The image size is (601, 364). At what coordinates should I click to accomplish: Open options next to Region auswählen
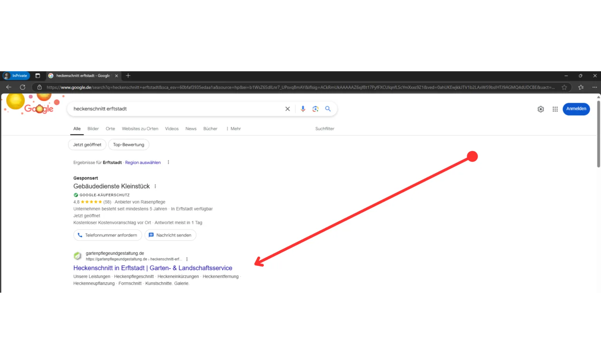pyautogui.click(x=168, y=162)
